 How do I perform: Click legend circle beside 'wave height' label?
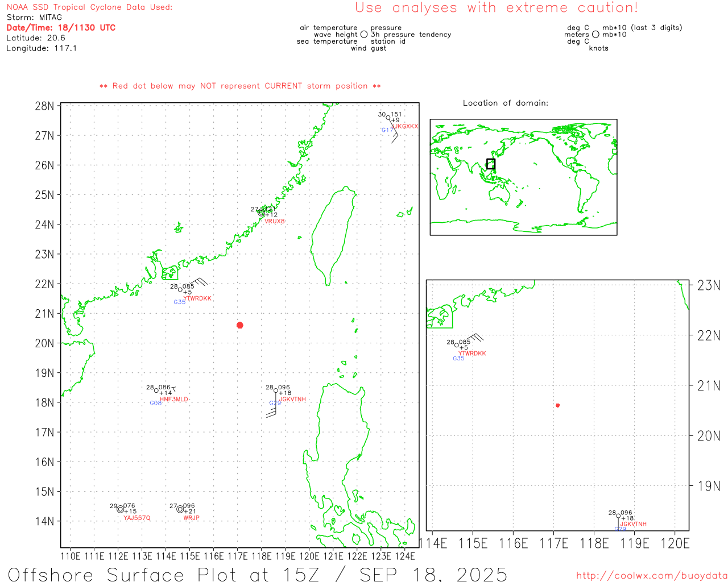coord(364,35)
